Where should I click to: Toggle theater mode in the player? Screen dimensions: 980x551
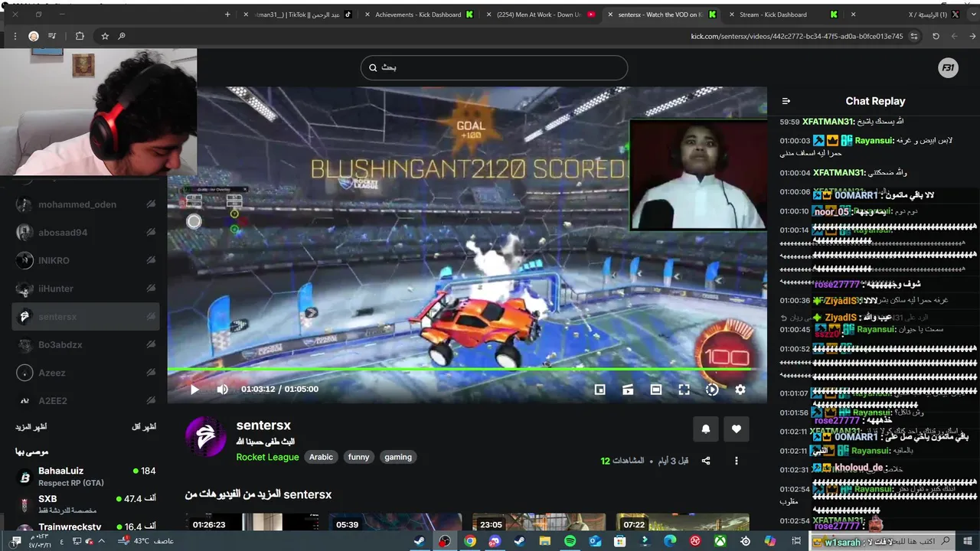coord(656,390)
